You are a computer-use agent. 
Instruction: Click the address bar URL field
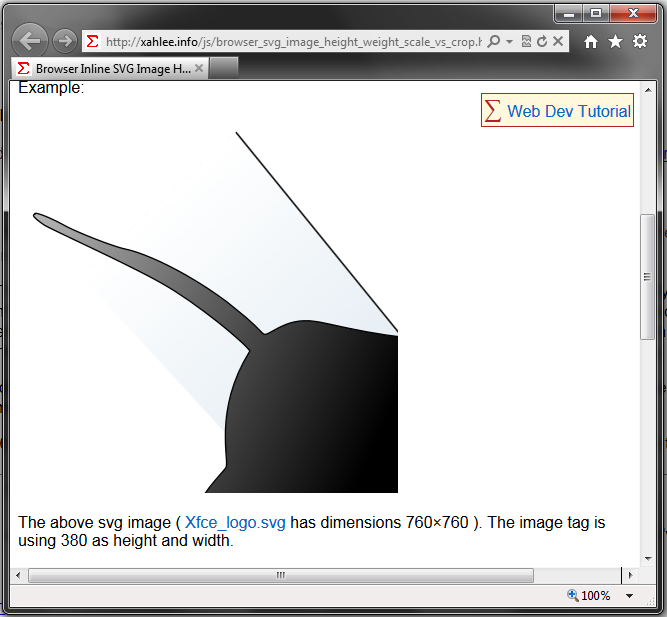pos(294,42)
